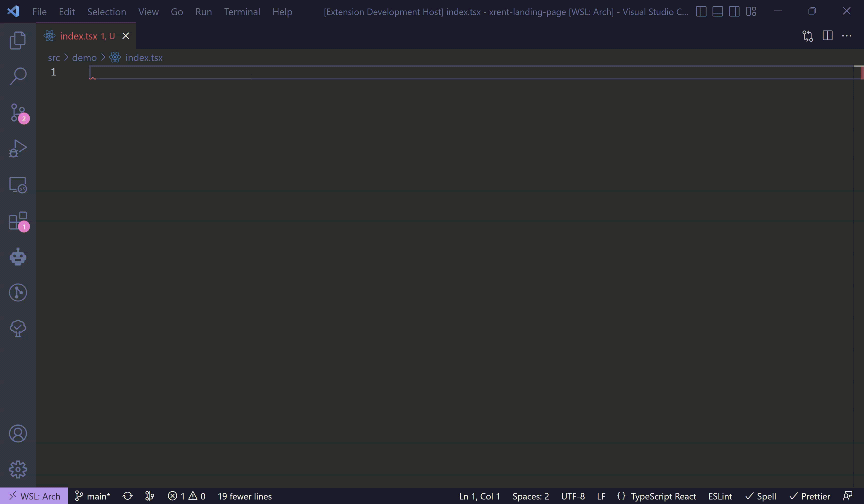
Task: Open Source Control view with 2 changes
Action: [x=18, y=112]
